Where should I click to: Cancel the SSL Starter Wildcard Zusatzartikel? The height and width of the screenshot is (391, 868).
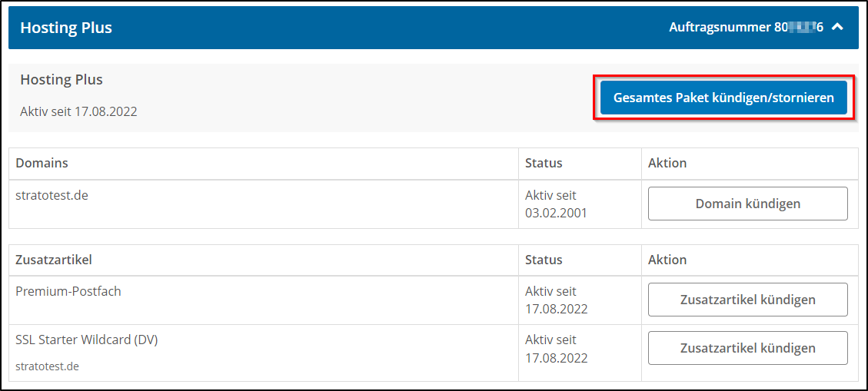(747, 348)
